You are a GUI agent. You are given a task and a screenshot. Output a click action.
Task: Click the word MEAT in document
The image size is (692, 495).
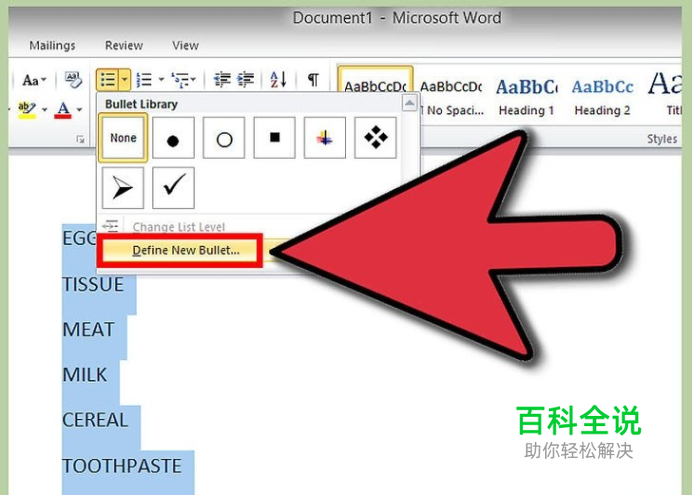[x=88, y=330]
